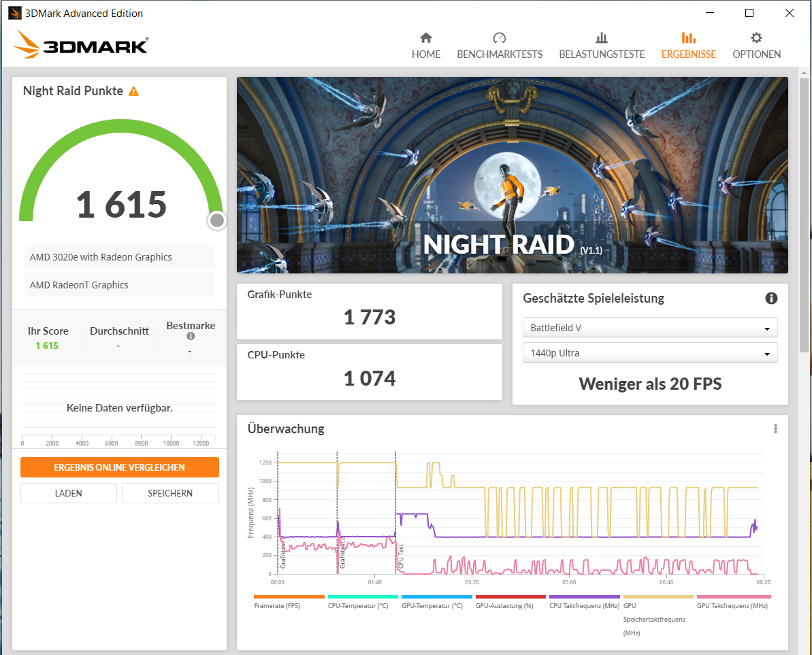The height and width of the screenshot is (655, 812).
Task: Toggle GPU-Auslastung (%) legend entry
Action: pos(510,602)
